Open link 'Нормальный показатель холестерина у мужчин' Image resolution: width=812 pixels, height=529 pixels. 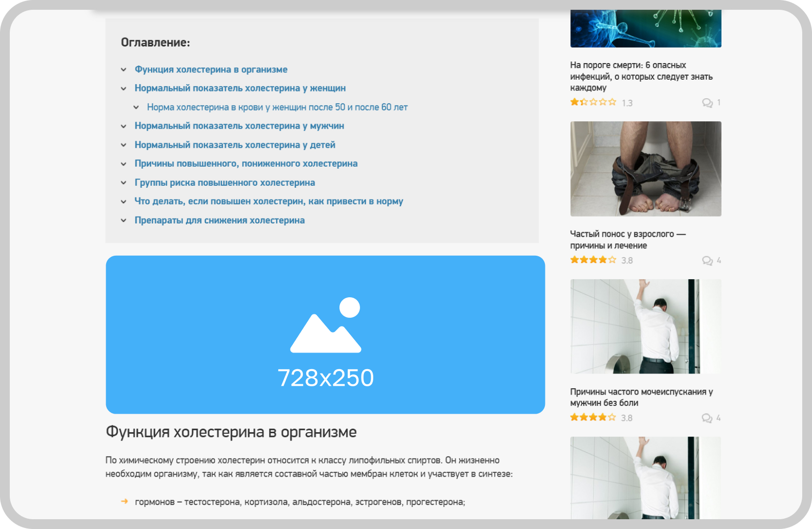point(239,126)
